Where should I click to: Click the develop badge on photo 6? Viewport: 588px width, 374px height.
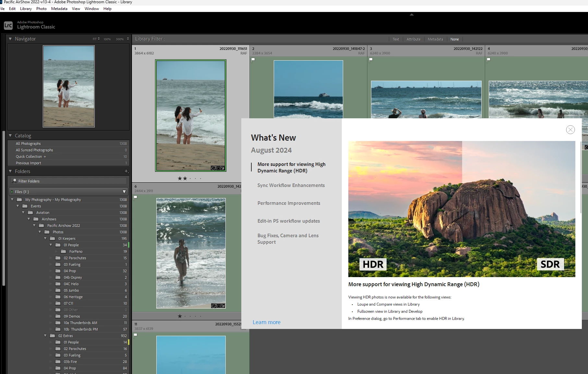223,306
